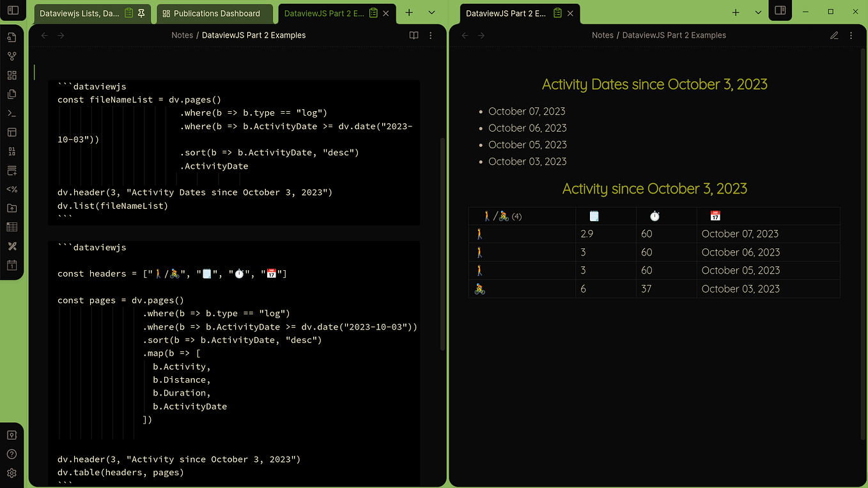Open the tab list dropdown in right window
The image size is (868, 488).
coord(758,12)
